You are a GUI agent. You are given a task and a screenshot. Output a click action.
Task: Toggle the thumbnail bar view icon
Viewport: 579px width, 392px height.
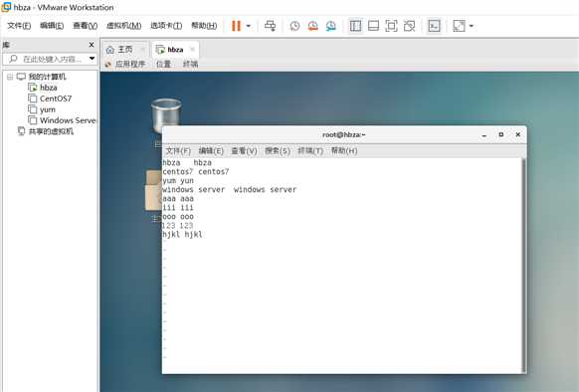[x=373, y=26]
